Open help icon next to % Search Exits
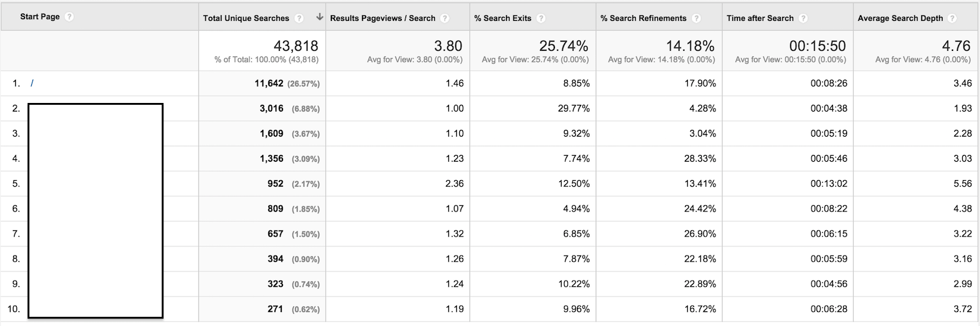The image size is (980, 326). click(541, 18)
